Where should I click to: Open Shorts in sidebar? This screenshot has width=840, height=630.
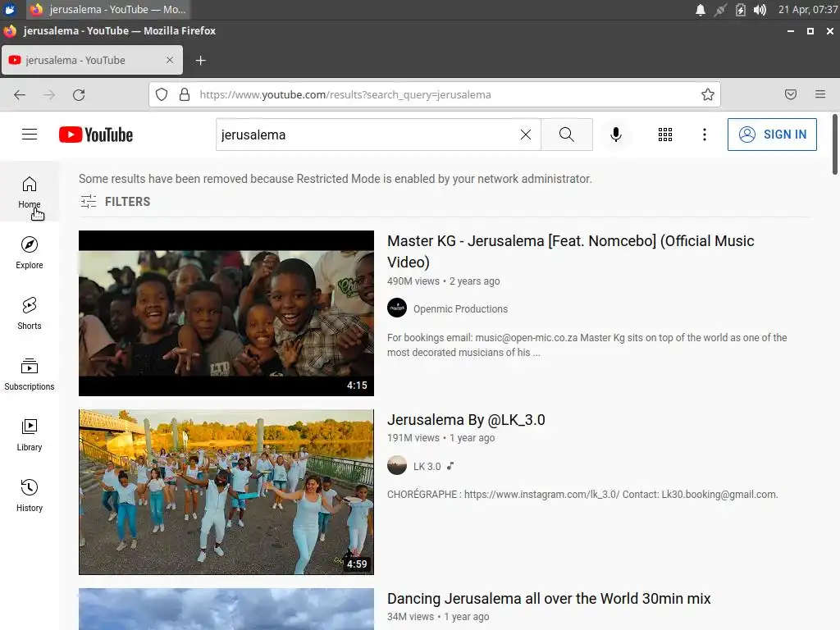(30, 313)
